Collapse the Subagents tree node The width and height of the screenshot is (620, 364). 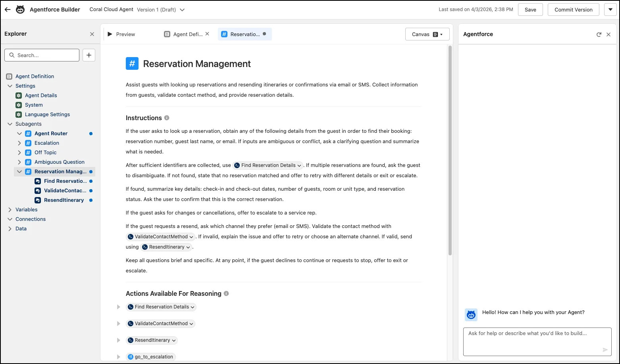click(x=10, y=124)
